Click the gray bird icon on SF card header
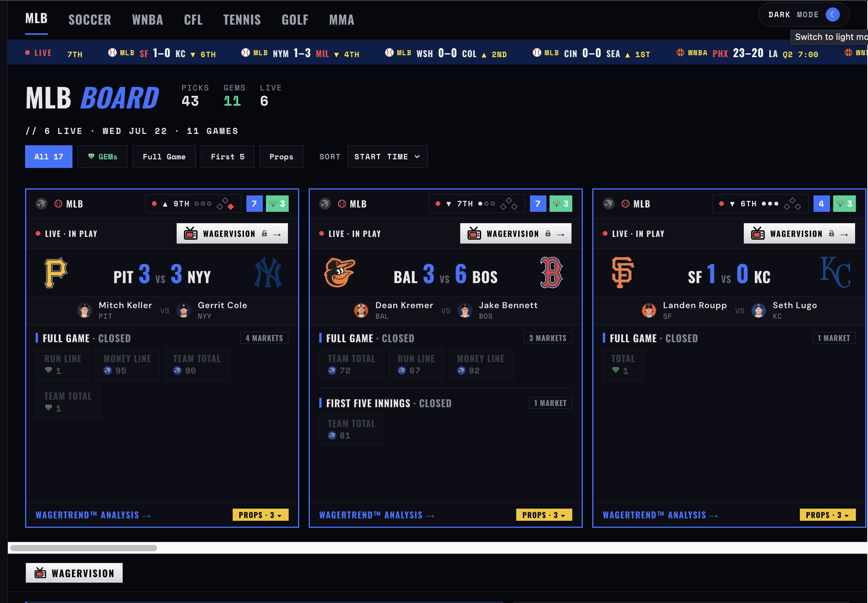The height and width of the screenshot is (603, 868). point(609,204)
